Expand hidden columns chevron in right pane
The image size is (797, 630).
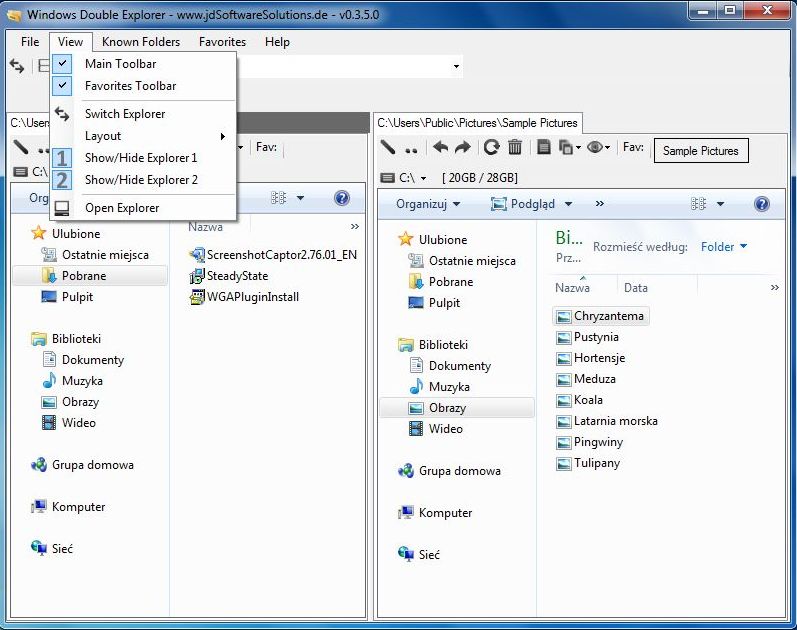(775, 287)
